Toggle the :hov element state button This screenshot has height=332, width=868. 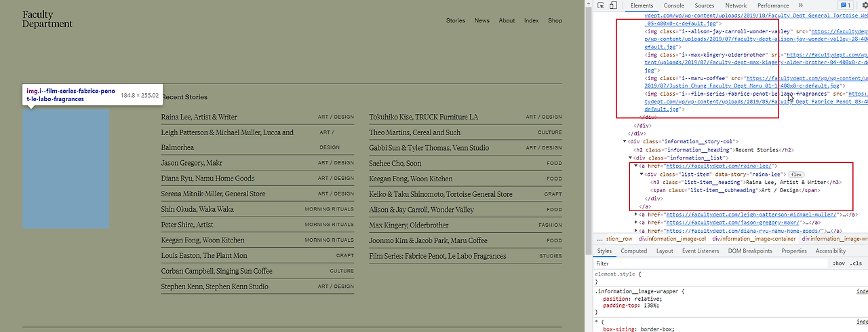839,263
